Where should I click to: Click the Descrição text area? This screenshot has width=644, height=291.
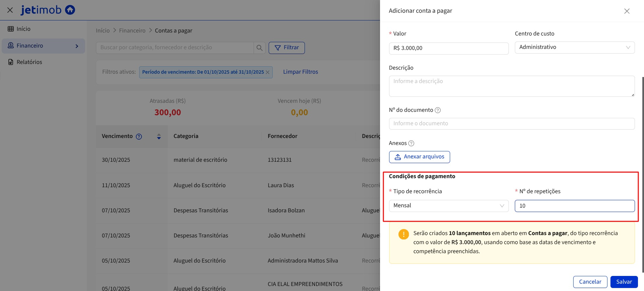[512, 86]
